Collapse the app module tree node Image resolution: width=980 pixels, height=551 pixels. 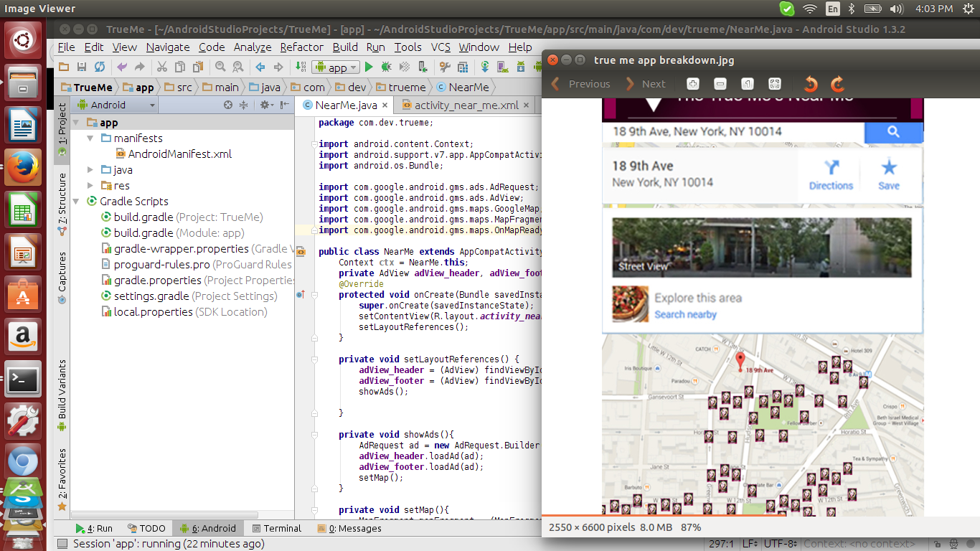(x=77, y=123)
